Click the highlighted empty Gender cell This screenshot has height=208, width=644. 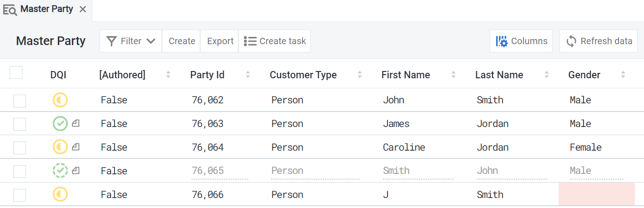tap(596, 194)
